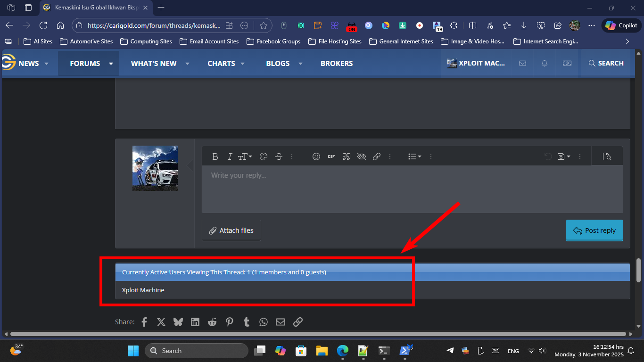The width and height of the screenshot is (644, 362).
Task: Open the forum alerts bell
Action: [x=545, y=63]
